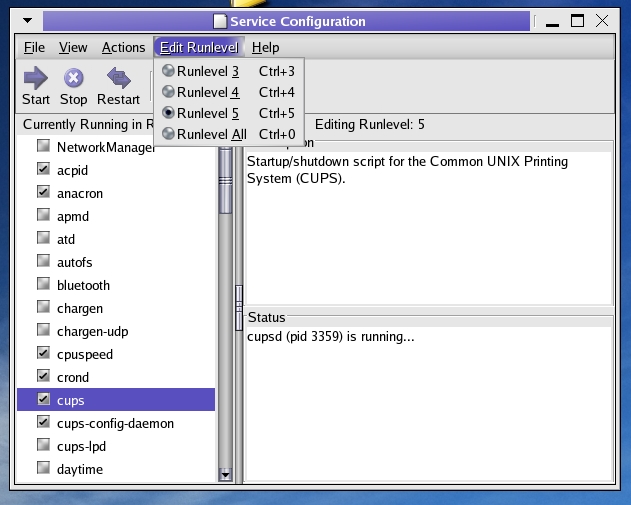This screenshot has width=631, height=505.
Task: Open the Help menu
Action: [265, 47]
